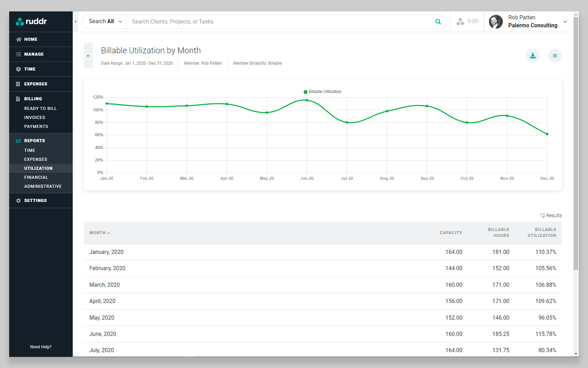588x368 pixels.
Task: Open Expenses using the receipt icon
Action: [x=18, y=84]
